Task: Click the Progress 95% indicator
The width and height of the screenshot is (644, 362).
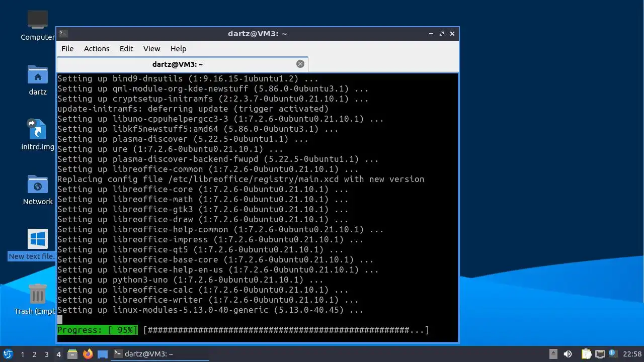Action: 97,330
